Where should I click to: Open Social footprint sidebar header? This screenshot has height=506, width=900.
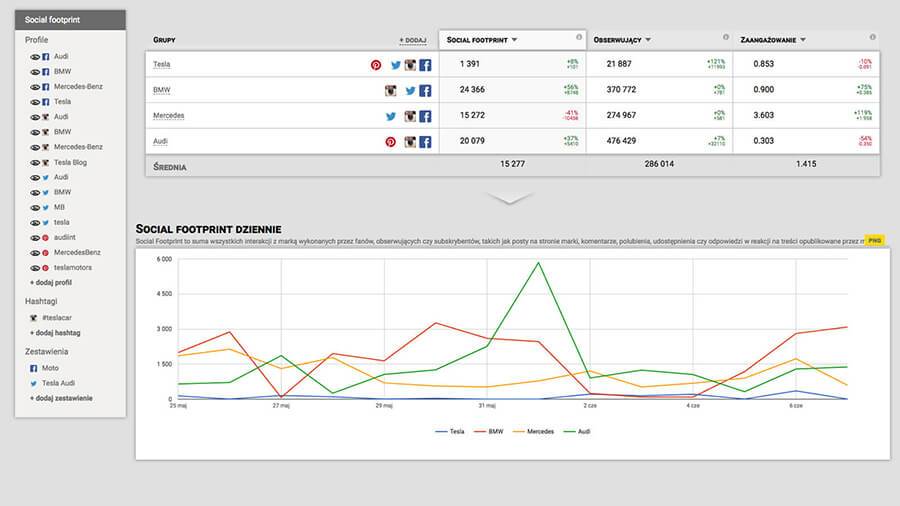coord(70,20)
